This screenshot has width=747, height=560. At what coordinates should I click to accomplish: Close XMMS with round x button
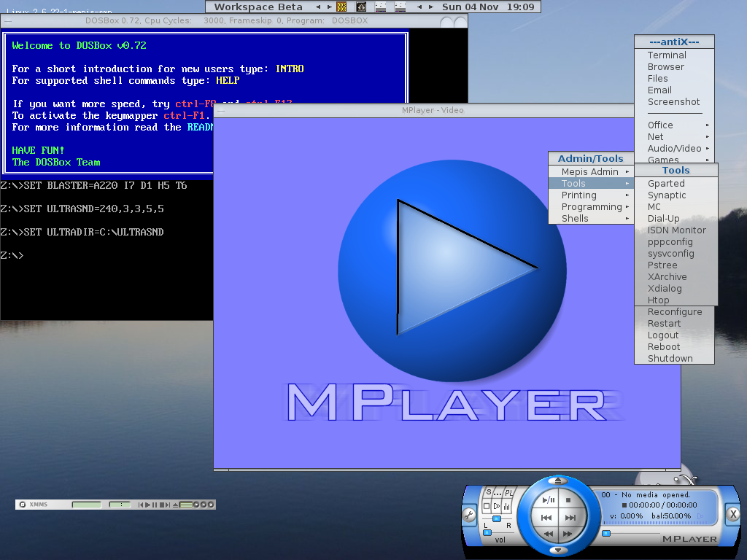pos(211,505)
